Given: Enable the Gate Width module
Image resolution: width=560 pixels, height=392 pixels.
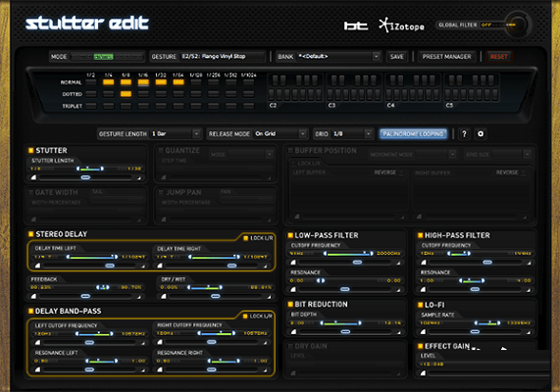Looking at the screenshot, I should pyautogui.click(x=30, y=192).
